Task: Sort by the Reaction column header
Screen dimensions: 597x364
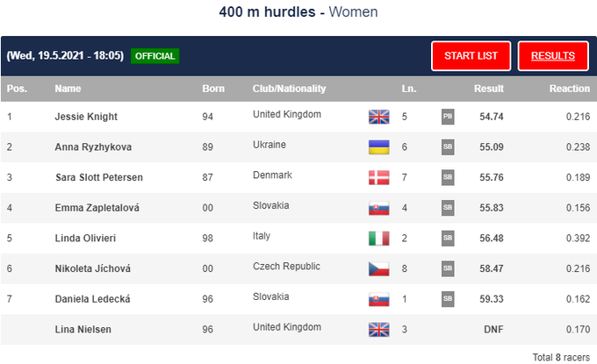Action: pos(570,89)
